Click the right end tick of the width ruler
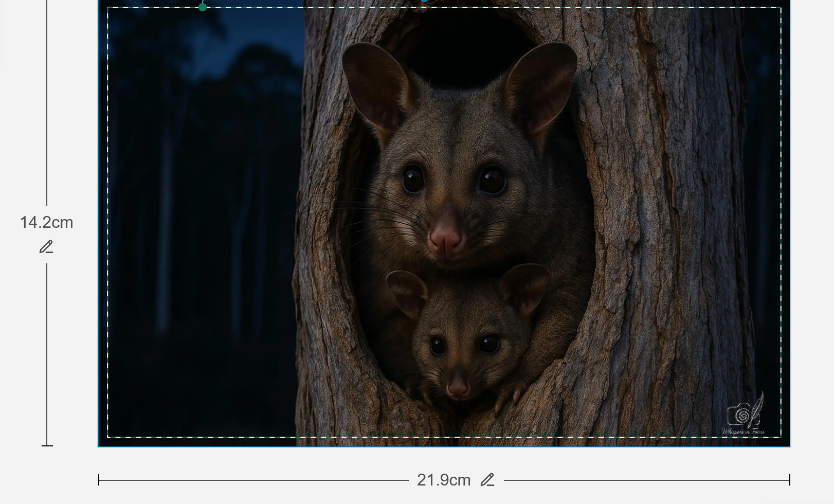The image size is (834, 504). coord(789,480)
